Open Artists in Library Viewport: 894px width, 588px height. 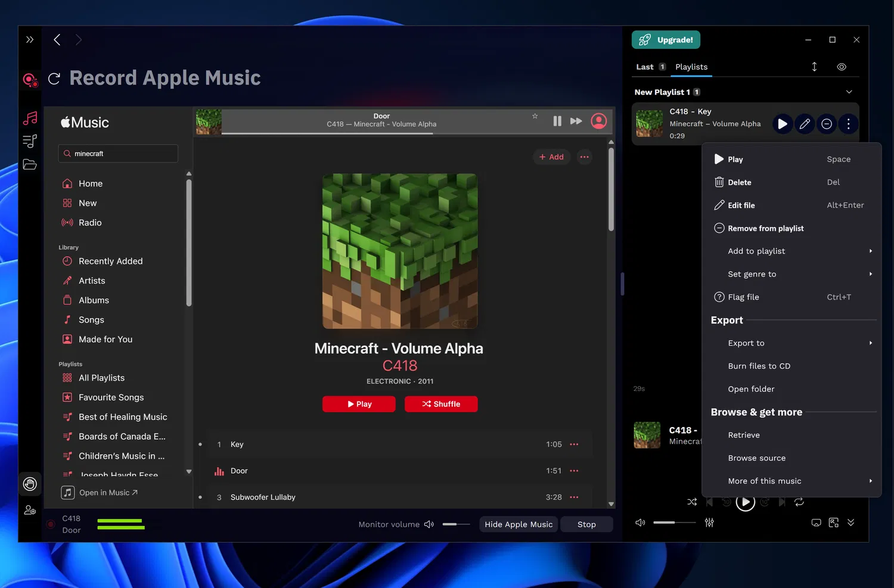pyautogui.click(x=92, y=281)
